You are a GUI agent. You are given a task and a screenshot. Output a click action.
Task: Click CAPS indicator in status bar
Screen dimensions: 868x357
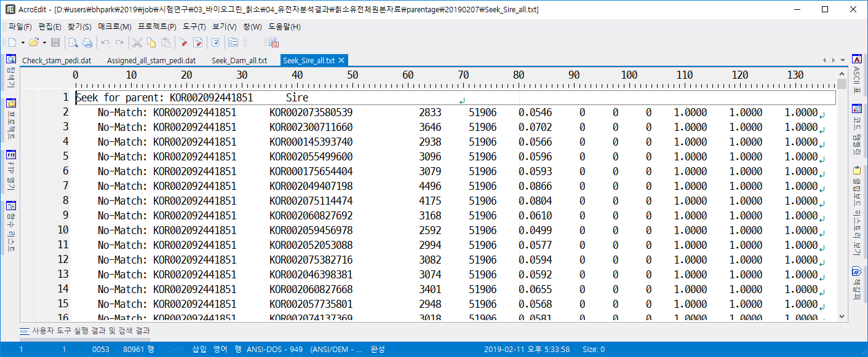175,349
